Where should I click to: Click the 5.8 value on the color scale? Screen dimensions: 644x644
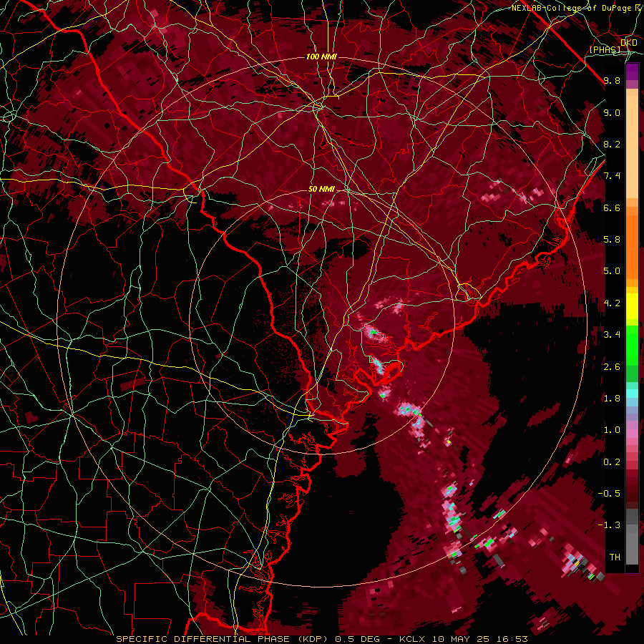tap(612, 240)
